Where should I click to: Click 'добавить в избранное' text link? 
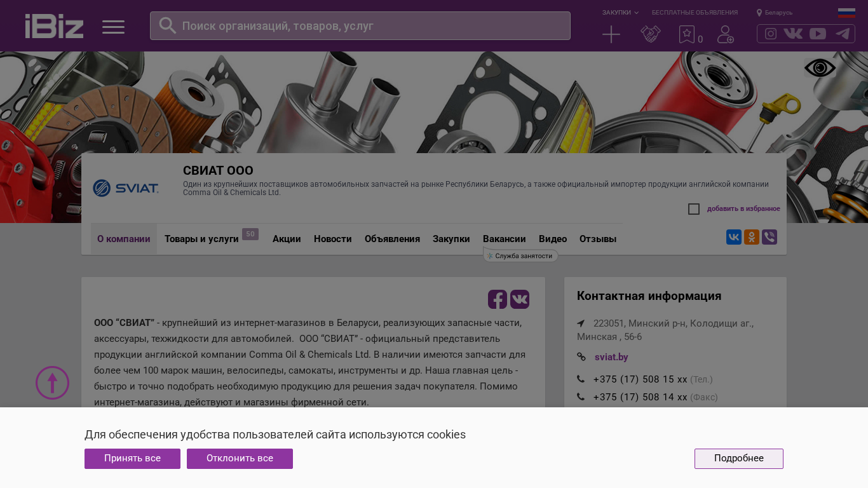(x=743, y=209)
